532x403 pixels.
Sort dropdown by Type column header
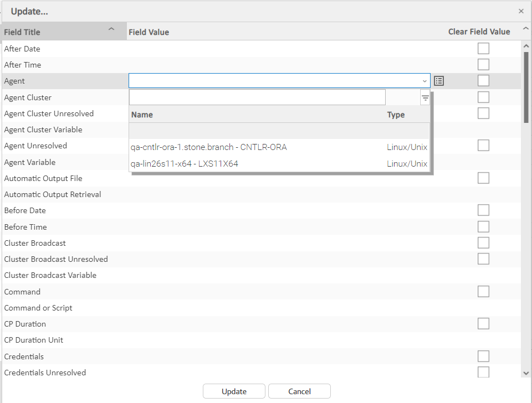[x=396, y=115]
